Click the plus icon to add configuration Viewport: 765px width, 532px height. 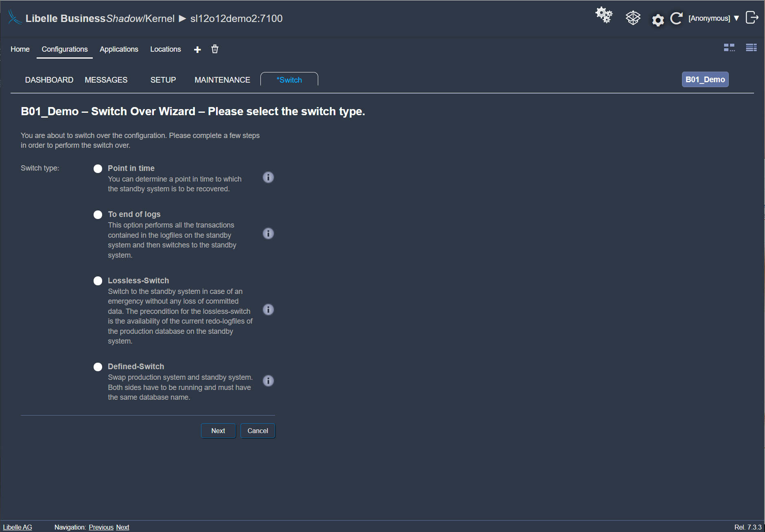(x=197, y=50)
